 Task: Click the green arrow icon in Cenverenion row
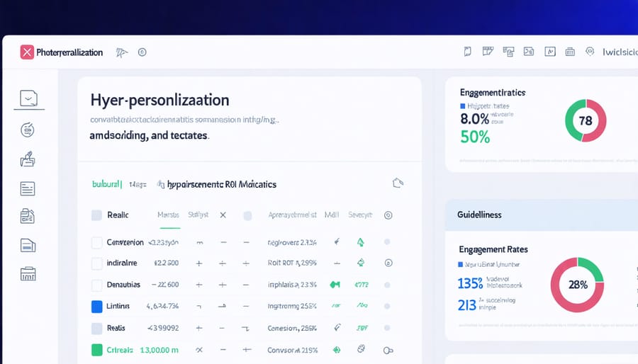(x=361, y=242)
